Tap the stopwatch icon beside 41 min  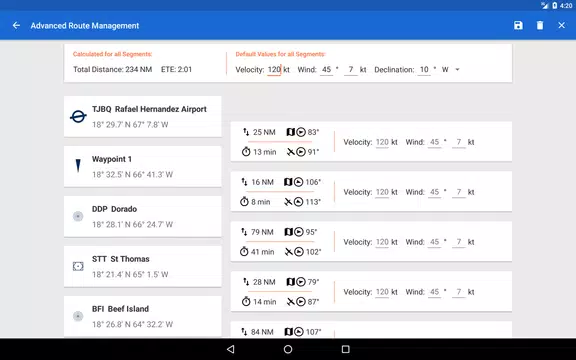click(244, 252)
